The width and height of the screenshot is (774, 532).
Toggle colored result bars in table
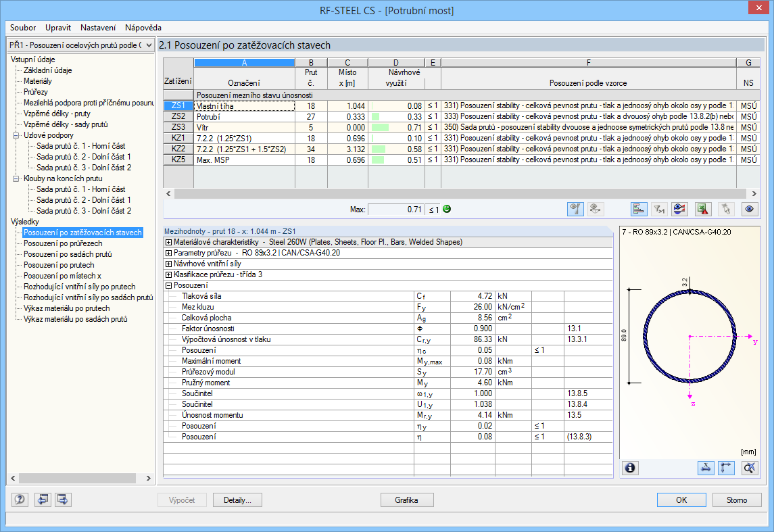click(x=639, y=210)
